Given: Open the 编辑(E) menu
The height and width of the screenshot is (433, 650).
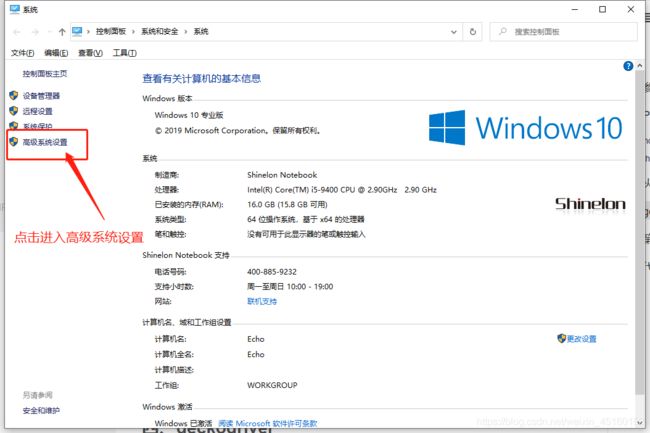Looking at the screenshot, I should [56, 53].
